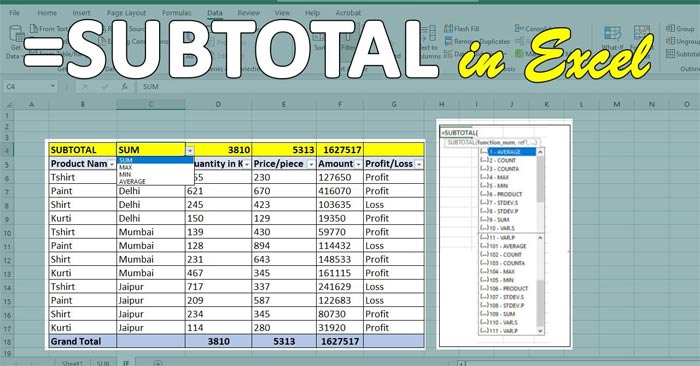Click the Remove Duplicates icon
The height and width of the screenshot is (366, 700).
[x=448, y=41]
